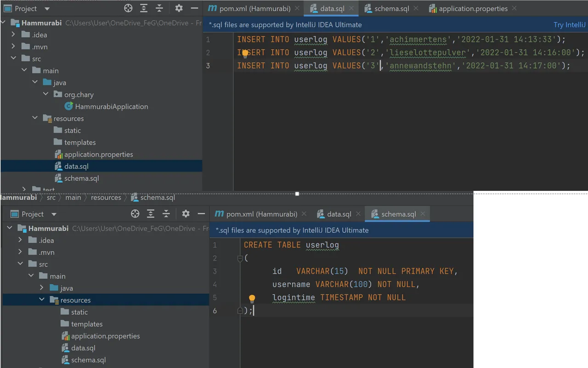Collapse java folder in INSERT statements window
Screen dimensions: 588x368
click(x=35, y=82)
